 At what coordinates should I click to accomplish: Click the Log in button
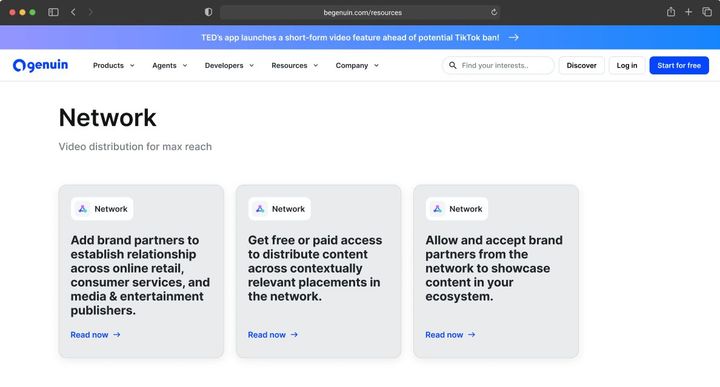point(627,65)
